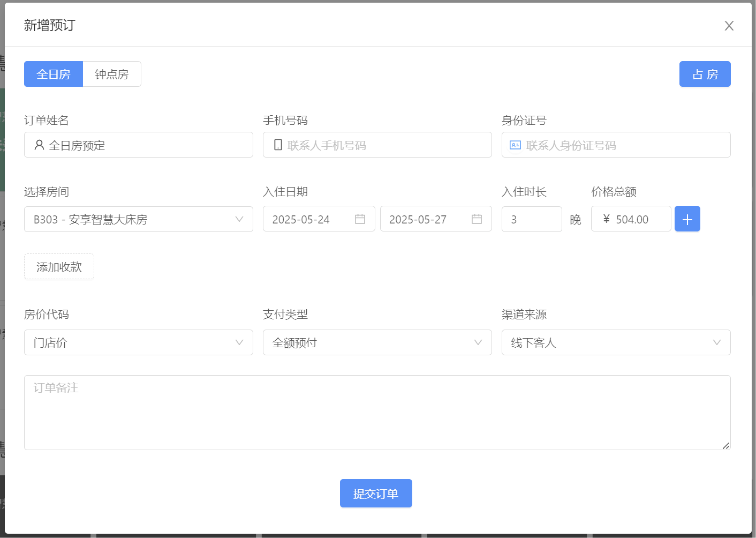756x538 pixels.
Task: Click the chevron arrow of room selector
Action: 239,219
